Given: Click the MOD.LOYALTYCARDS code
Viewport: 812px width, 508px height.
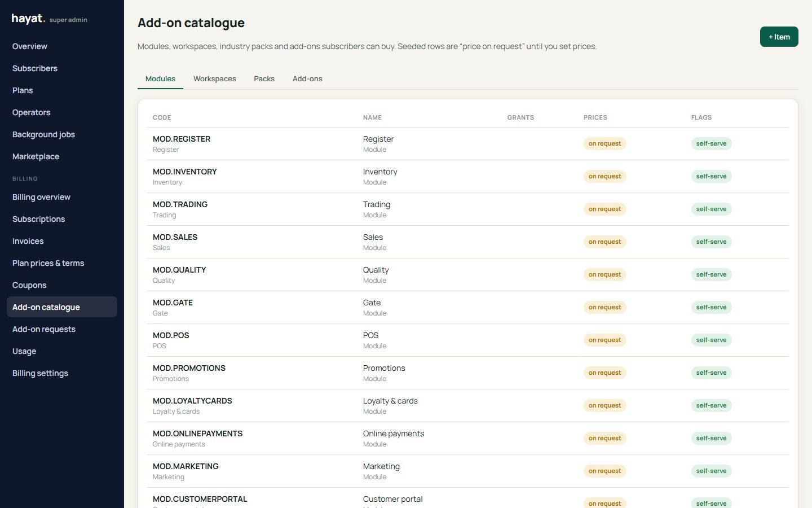Looking at the screenshot, I should [x=192, y=401].
